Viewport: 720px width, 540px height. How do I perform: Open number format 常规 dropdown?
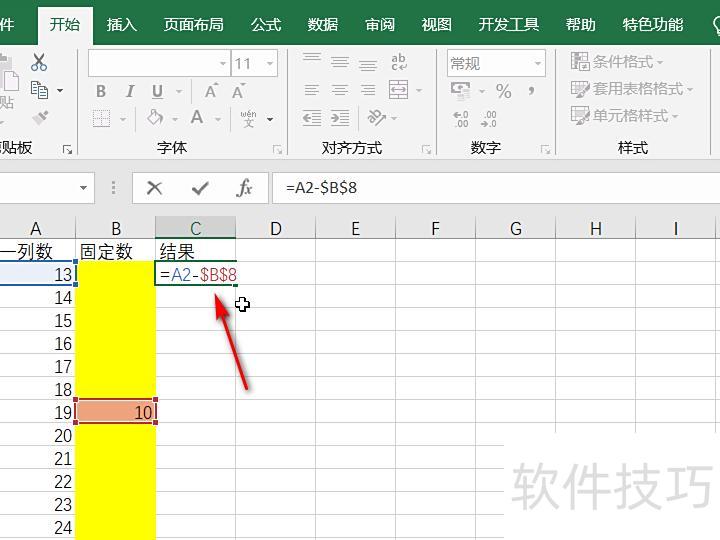coord(538,63)
